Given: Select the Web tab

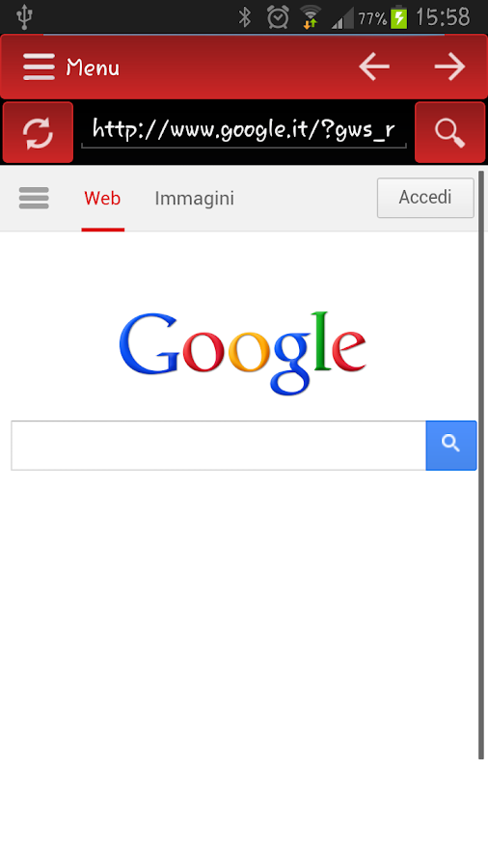Looking at the screenshot, I should pyautogui.click(x=102, y=198).
